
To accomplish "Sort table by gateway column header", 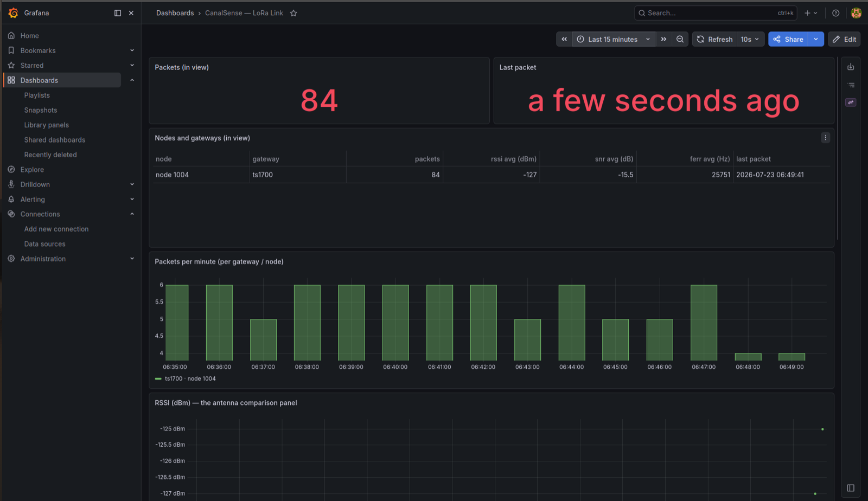I will pos(266,159).
